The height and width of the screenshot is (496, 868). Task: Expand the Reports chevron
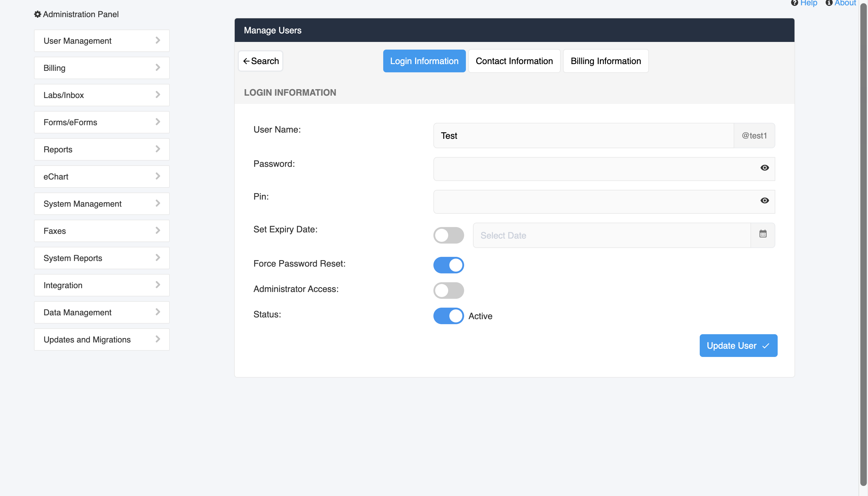click(x=158, y=149)
